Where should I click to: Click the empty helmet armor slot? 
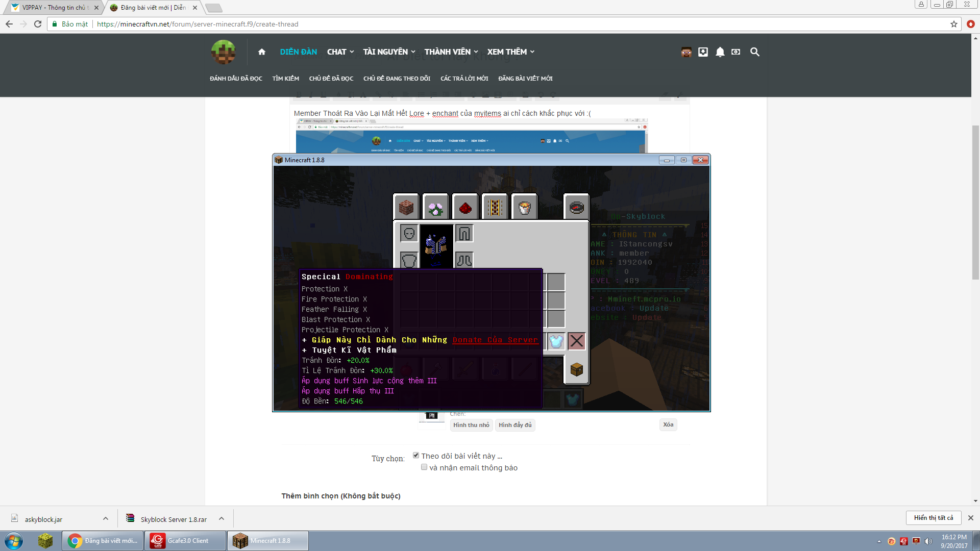pyautogui.click(x=409, y=234)
